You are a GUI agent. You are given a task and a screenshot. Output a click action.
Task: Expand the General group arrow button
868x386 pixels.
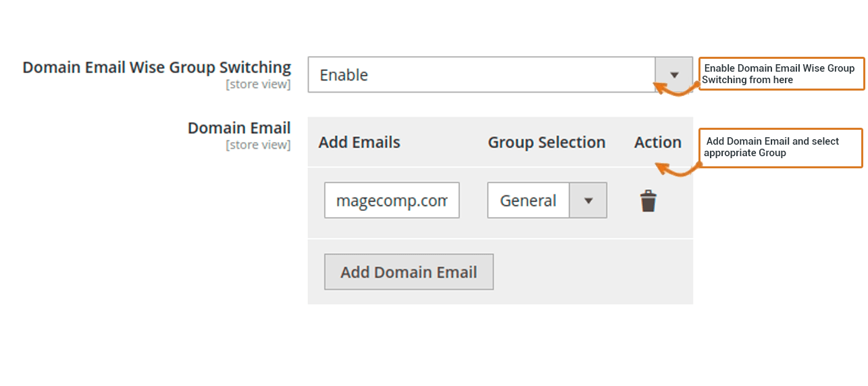(x=588, y=200)
